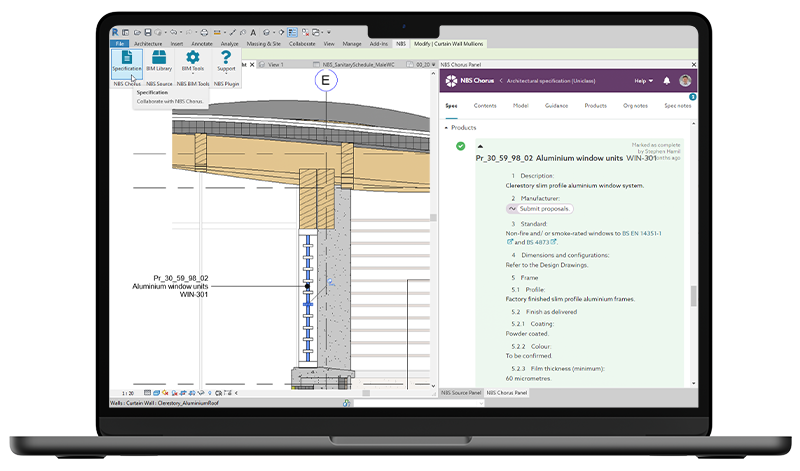Click the blue notification count badge
This screenshot has height=471, width=800.
(692, 97)
